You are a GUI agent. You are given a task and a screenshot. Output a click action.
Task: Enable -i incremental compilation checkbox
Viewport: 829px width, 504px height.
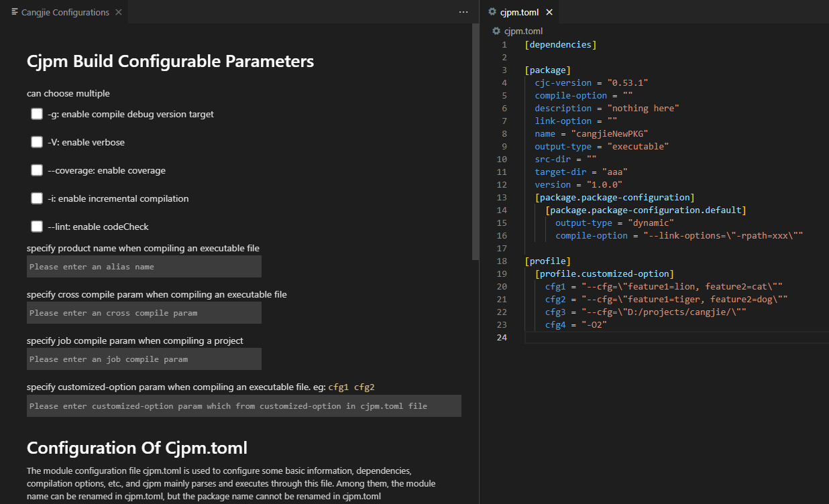pos(37,198)
